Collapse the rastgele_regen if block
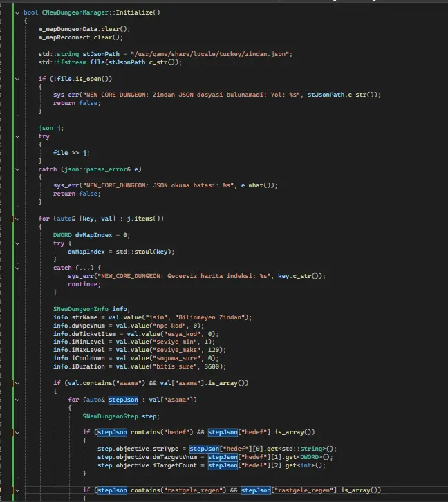448x502 pixels. coord(17,490)
